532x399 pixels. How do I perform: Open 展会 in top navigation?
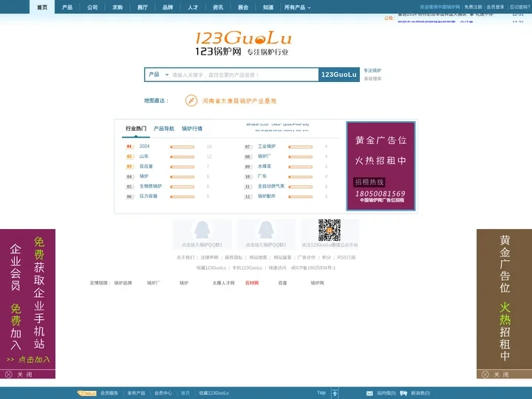[243, 7]
